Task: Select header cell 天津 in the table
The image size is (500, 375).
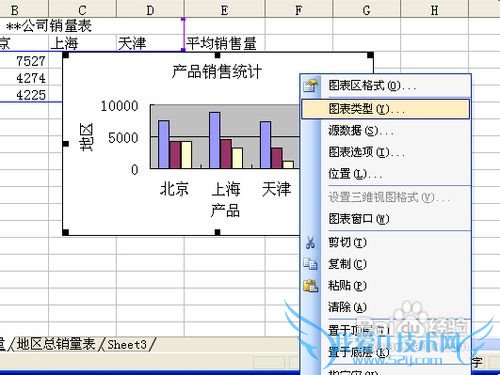Action: tap(150, 43)
